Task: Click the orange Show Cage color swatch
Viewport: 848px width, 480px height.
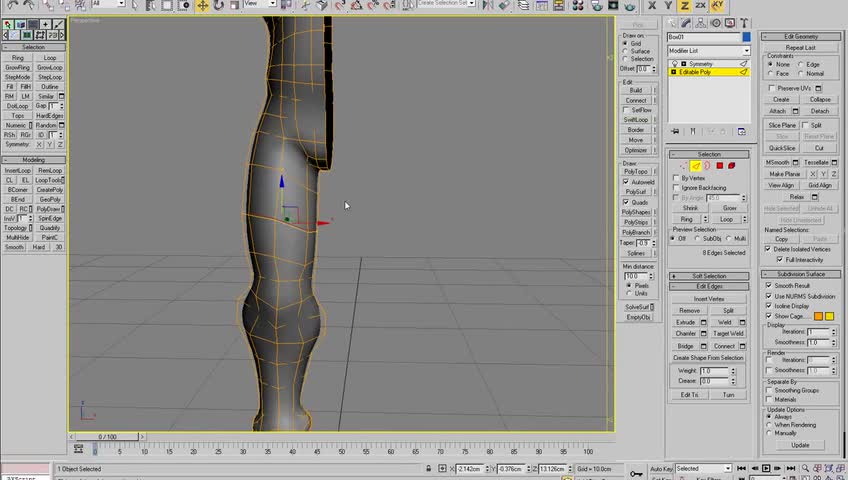Action: point(818,316)
